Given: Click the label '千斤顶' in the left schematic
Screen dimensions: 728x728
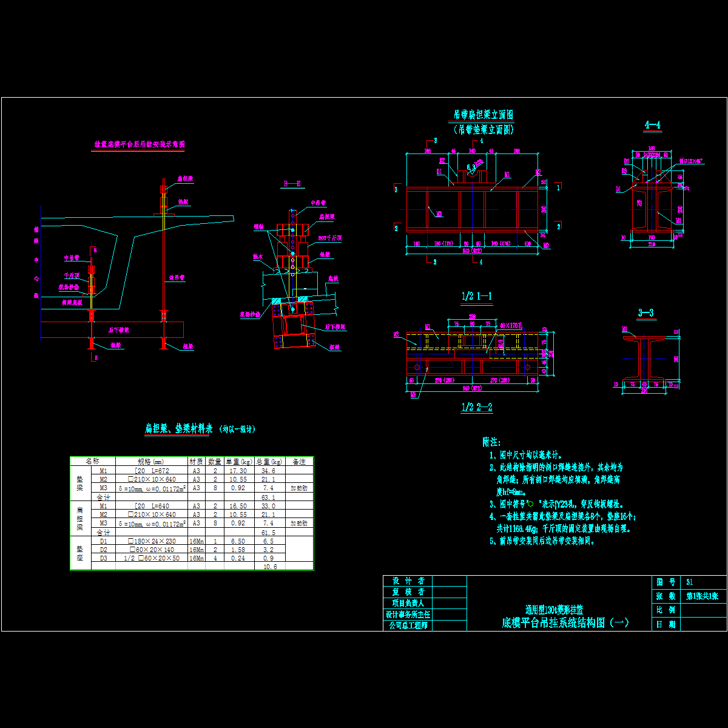Looking at the screenshot, I should pos(72,275).
